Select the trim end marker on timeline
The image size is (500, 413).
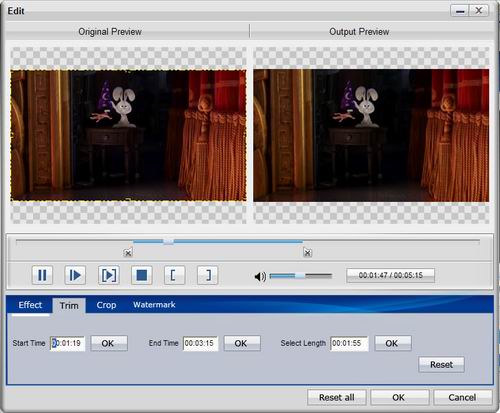(x=308, y=253)
